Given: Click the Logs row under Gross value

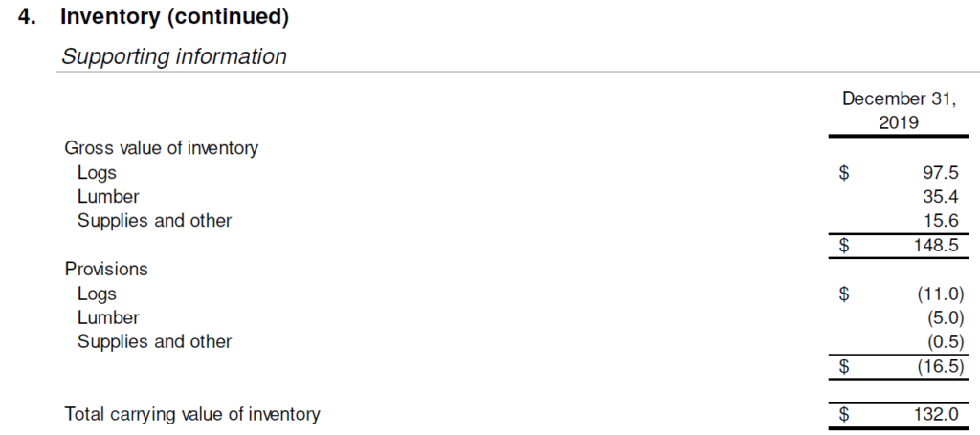Looking at the screenshot, I should point(97,173).
